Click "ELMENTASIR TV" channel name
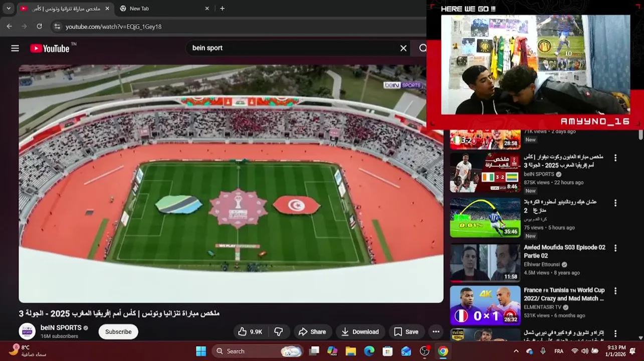 [x=543, y=307]
